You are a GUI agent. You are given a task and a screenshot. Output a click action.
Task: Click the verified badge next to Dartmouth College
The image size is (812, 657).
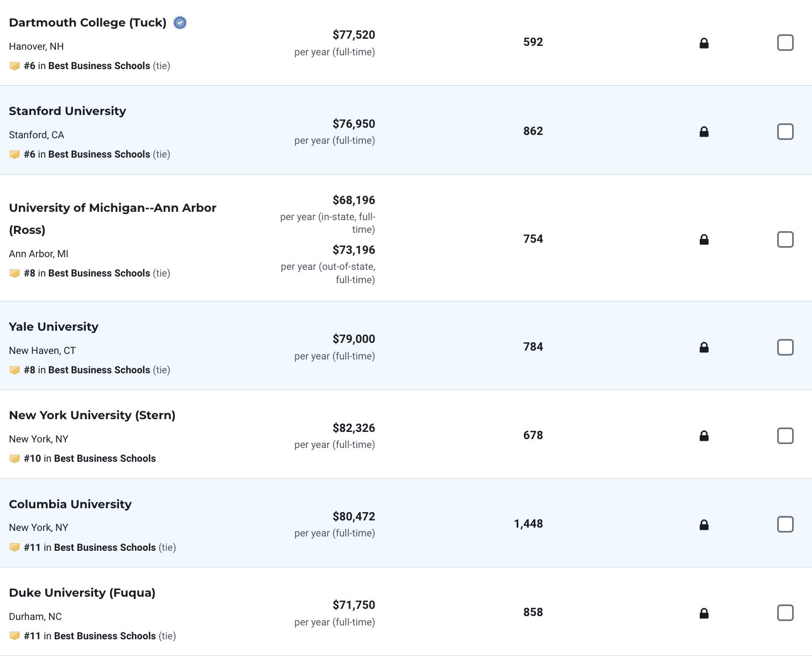tap(180, 23)
